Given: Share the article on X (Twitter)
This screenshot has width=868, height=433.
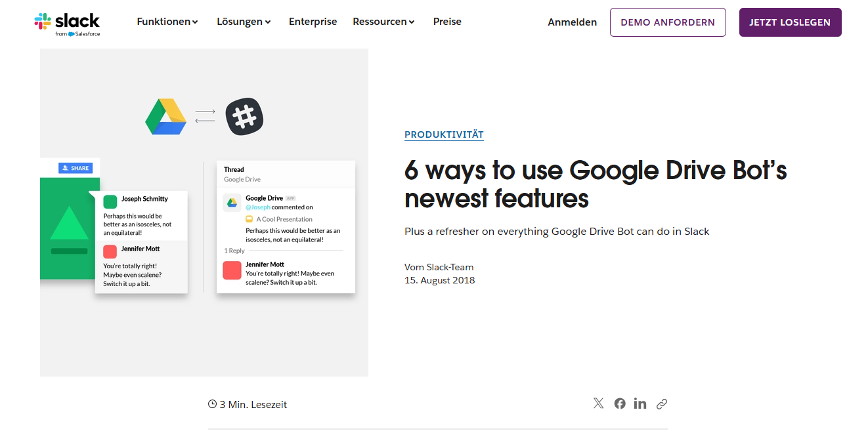Looking at the screenshot, I should pos(598,403).
